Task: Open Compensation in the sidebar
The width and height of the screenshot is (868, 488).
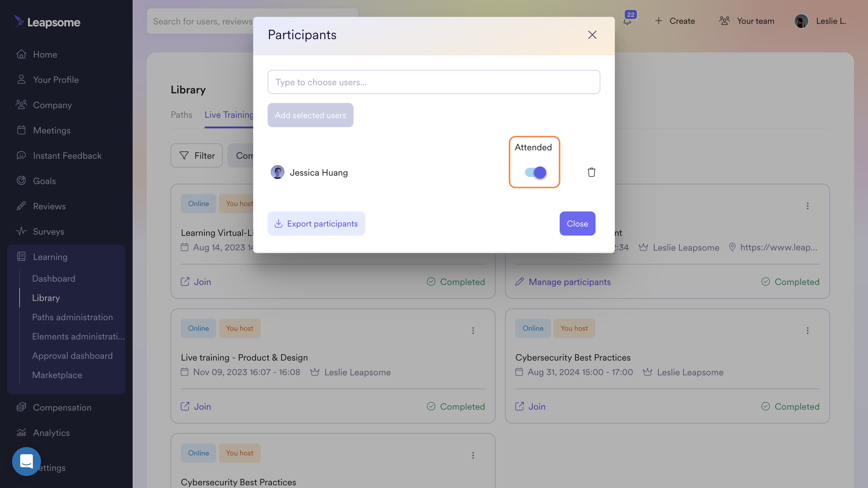Action: tap(54, 407)
